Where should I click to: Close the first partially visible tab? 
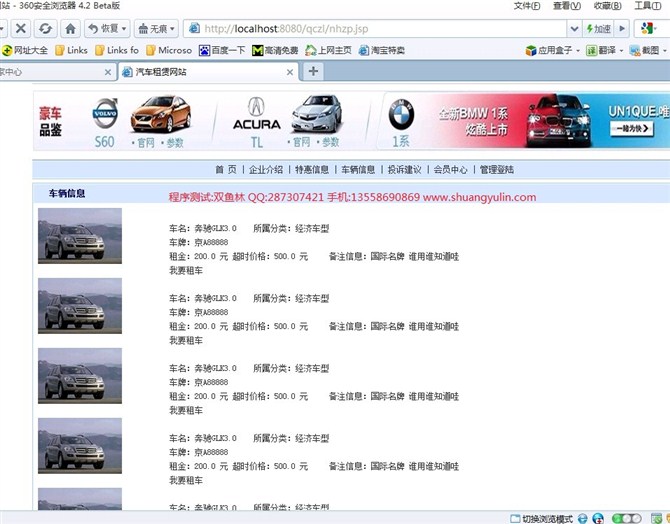tap(108, 72)
